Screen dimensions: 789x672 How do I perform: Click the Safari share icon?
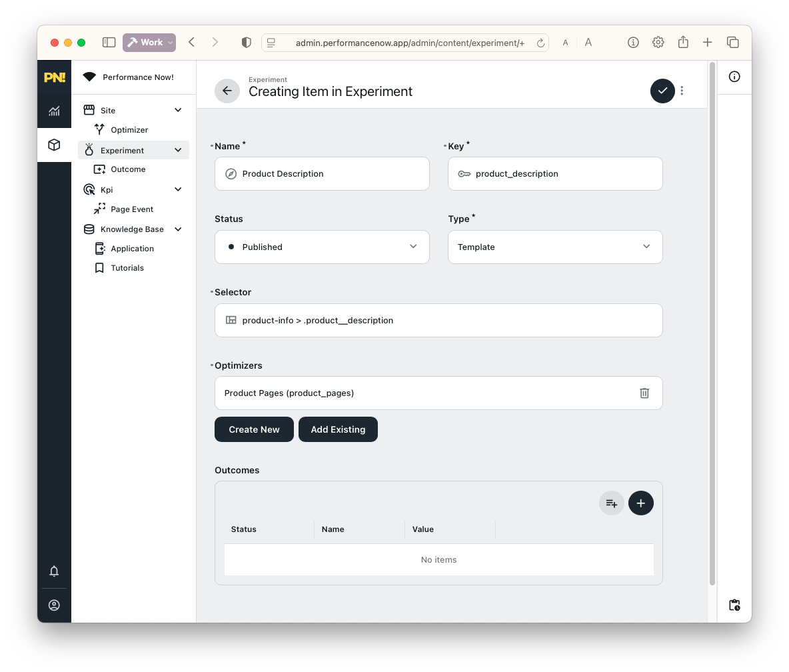[x=683, y=42]
